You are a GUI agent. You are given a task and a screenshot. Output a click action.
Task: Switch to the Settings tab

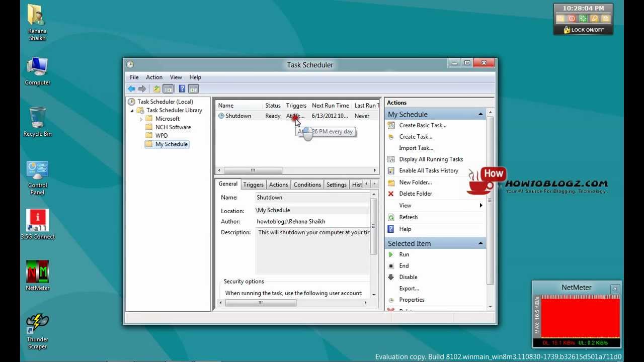[336, 185]
